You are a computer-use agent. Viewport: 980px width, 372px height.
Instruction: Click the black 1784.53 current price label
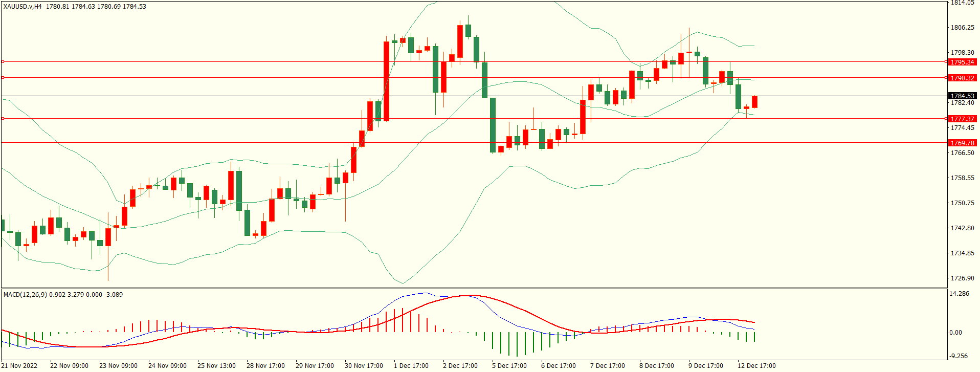click(962, 96)
